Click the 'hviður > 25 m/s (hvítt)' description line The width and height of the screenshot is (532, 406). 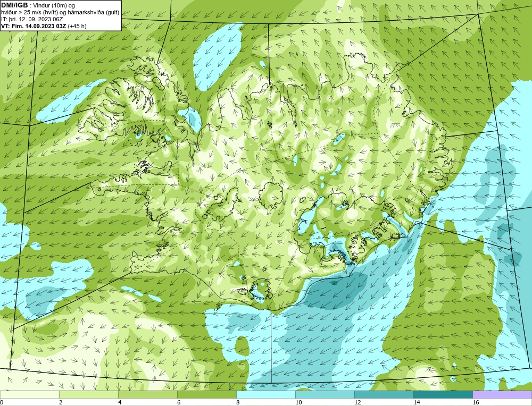click(x=60, y=13)
